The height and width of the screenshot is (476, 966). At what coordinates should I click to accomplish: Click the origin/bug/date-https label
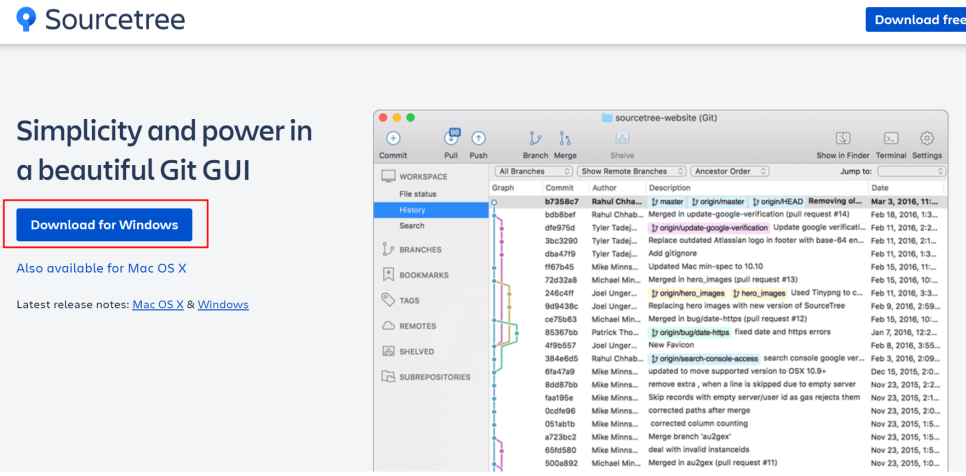[690, 333]
